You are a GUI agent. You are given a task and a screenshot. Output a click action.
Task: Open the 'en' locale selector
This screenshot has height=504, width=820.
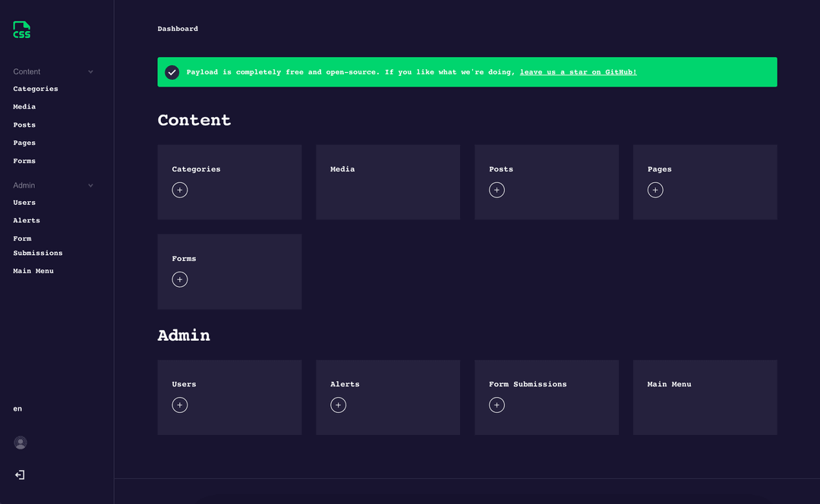17,408
